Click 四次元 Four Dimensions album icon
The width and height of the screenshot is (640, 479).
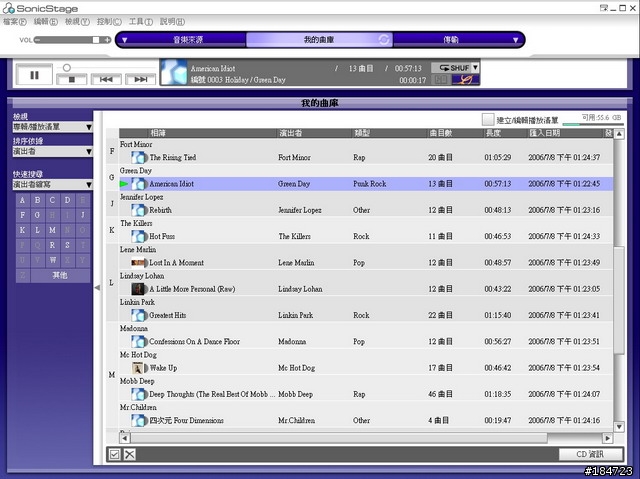click(139, 420)
